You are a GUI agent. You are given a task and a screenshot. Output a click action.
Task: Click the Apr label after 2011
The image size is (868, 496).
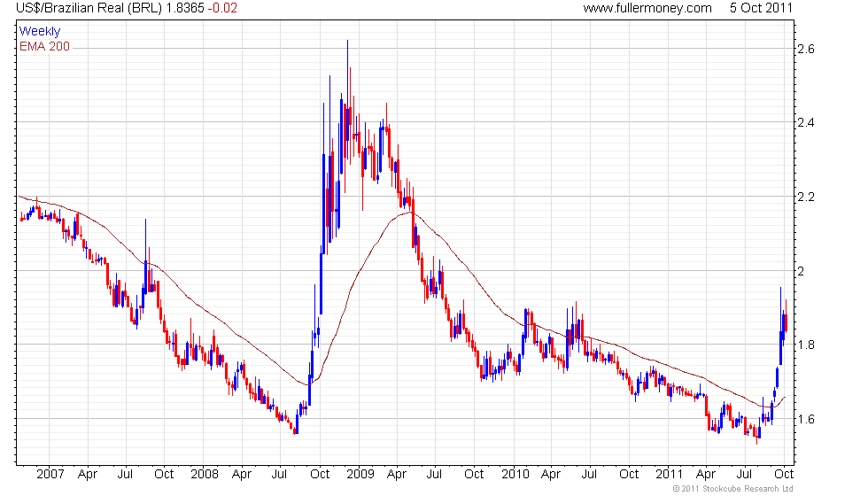(x=706, y=474)
